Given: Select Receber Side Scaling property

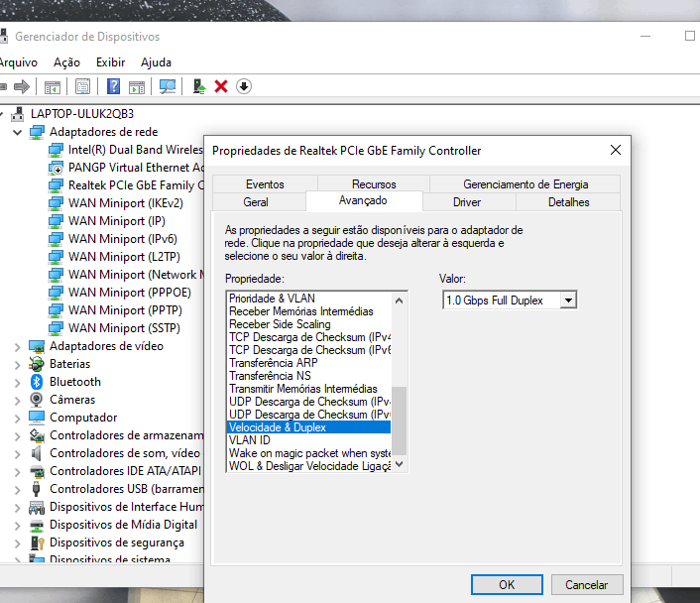Looking at the screenshot, I should pyautogui.click(x=309, y=324).
